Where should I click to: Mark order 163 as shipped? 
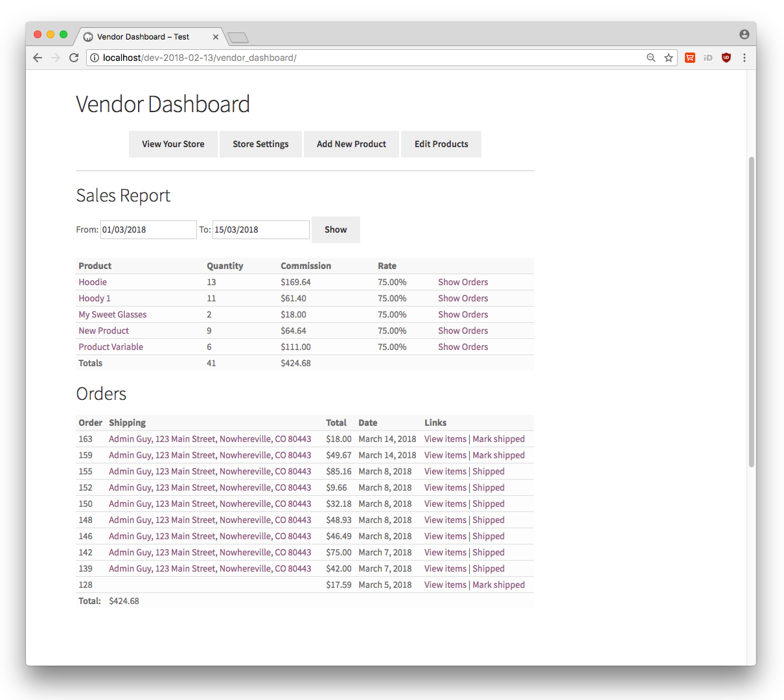pyautogui.click(x=498, y=439)
